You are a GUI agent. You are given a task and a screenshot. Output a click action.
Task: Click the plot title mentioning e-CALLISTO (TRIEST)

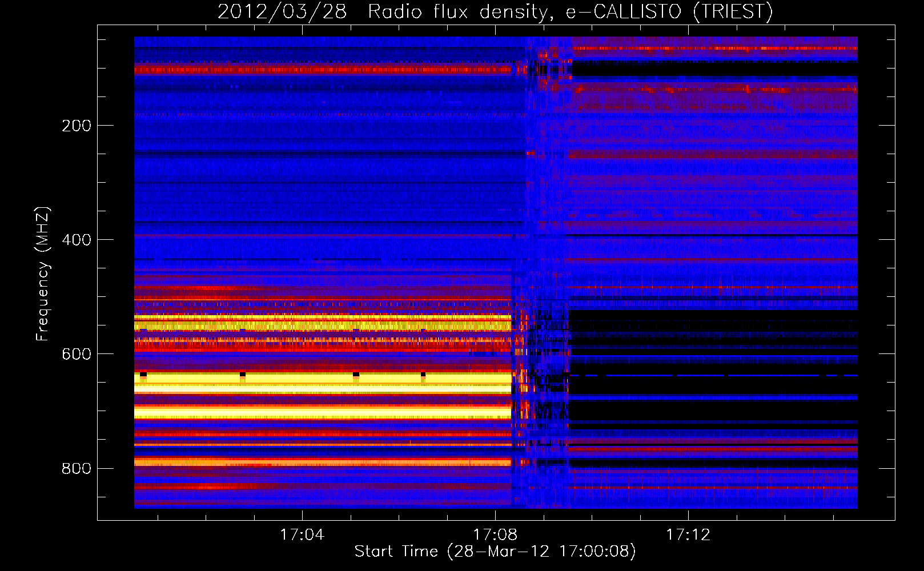click(x=495, y=11)
